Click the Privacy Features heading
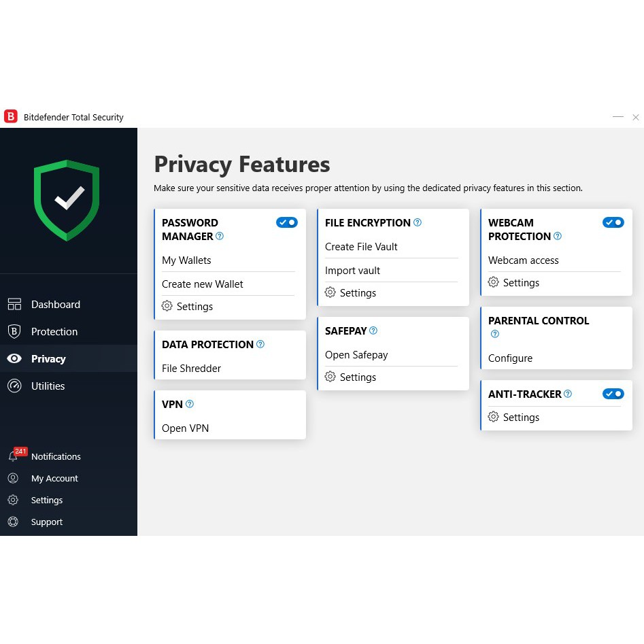 (242, 165)
